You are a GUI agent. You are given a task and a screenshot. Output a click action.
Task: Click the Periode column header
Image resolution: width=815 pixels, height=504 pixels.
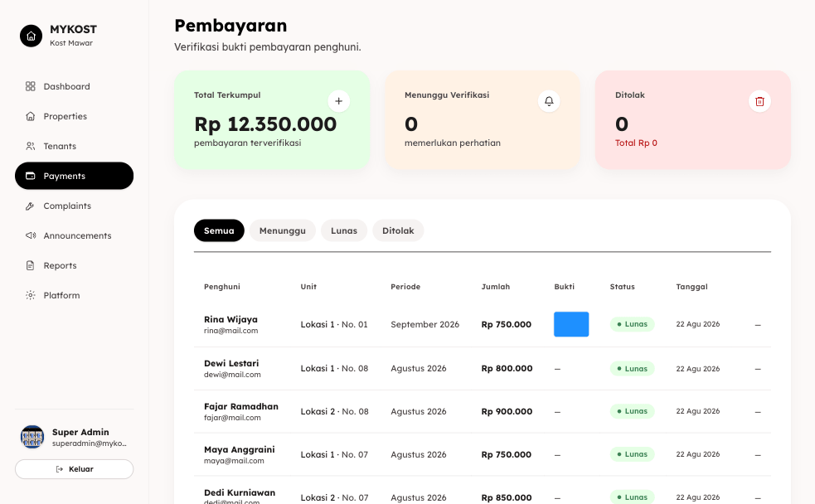pos(405,287)
